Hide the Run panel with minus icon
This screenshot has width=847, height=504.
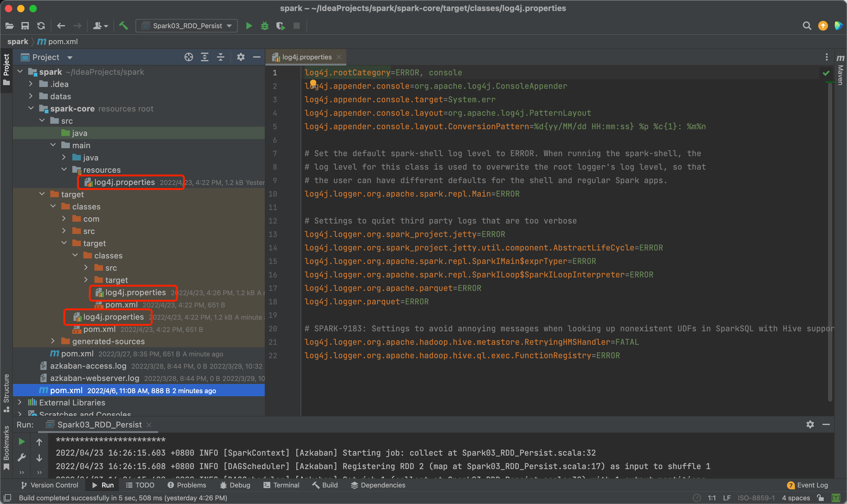pyautogui.click(x=826, y=424)
